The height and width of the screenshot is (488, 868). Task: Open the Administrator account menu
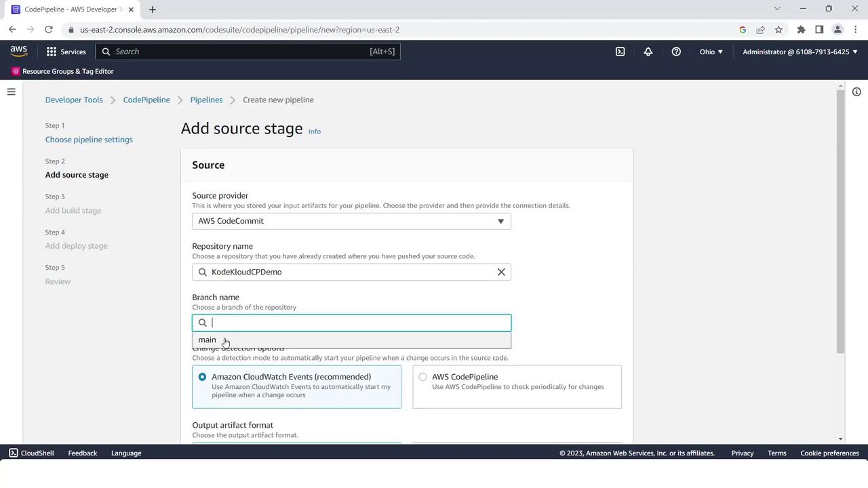[800, 52]
